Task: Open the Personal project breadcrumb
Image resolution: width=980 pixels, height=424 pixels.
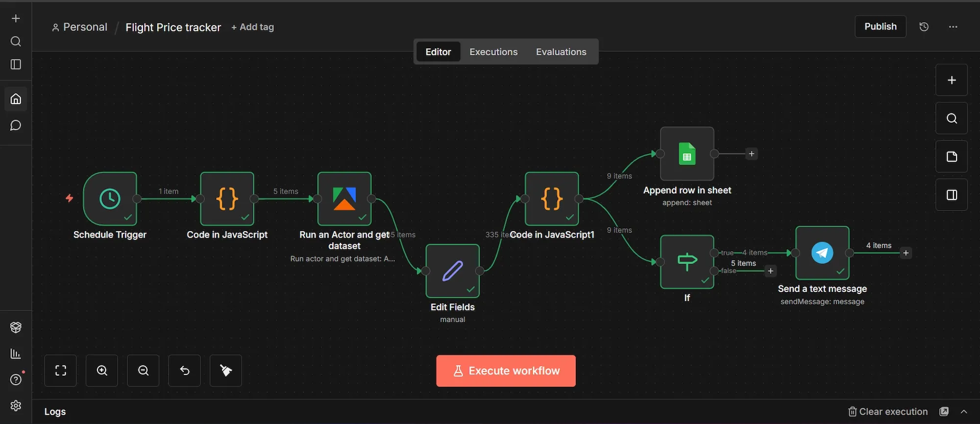Action: (79, 27)
